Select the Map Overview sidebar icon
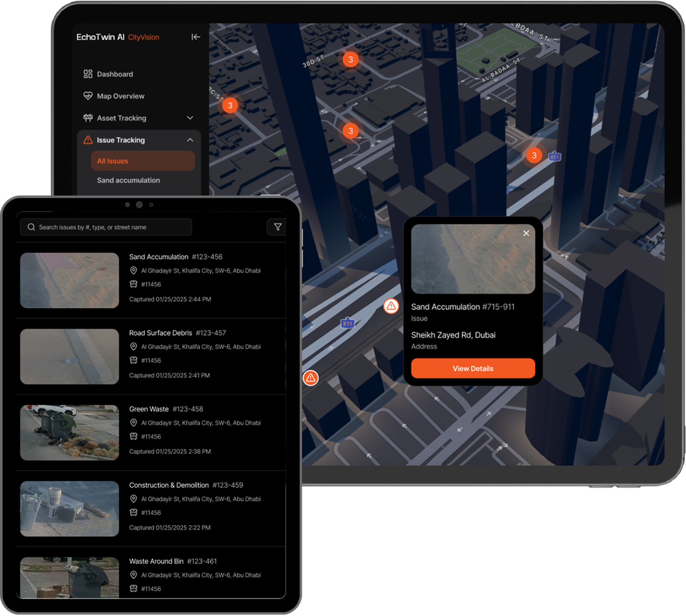Screen dimensions: 686x616 point(87,96)
